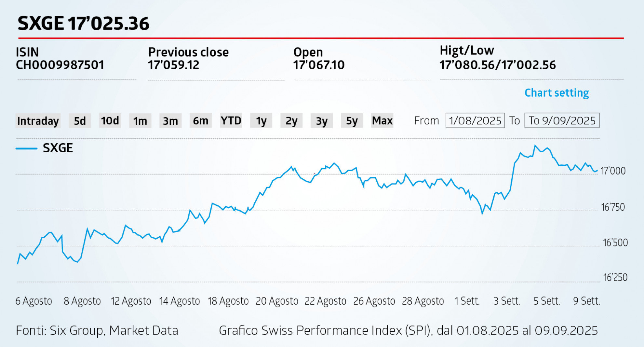Select YTD range
This screenshot has width=644, height=347.
[231, 121]
